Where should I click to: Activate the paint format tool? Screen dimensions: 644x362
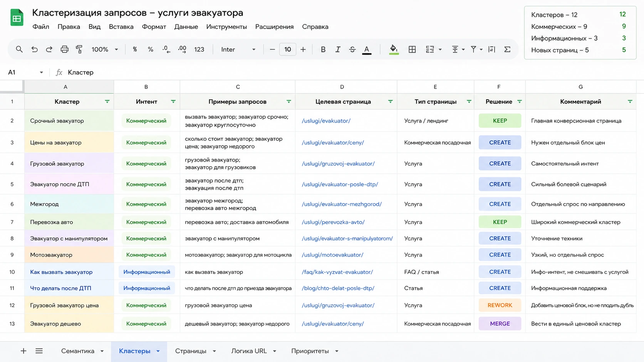[x=79, y=49]
